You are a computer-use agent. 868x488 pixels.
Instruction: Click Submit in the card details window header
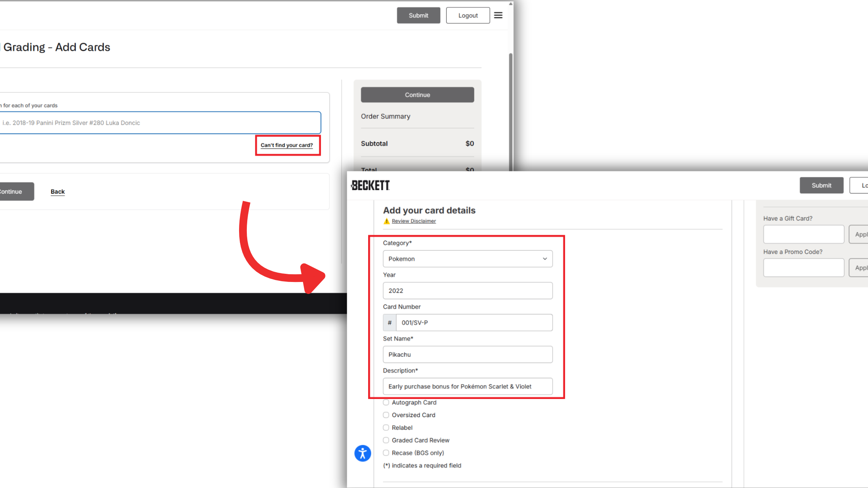pyautogui.click(x=821, y=186)
